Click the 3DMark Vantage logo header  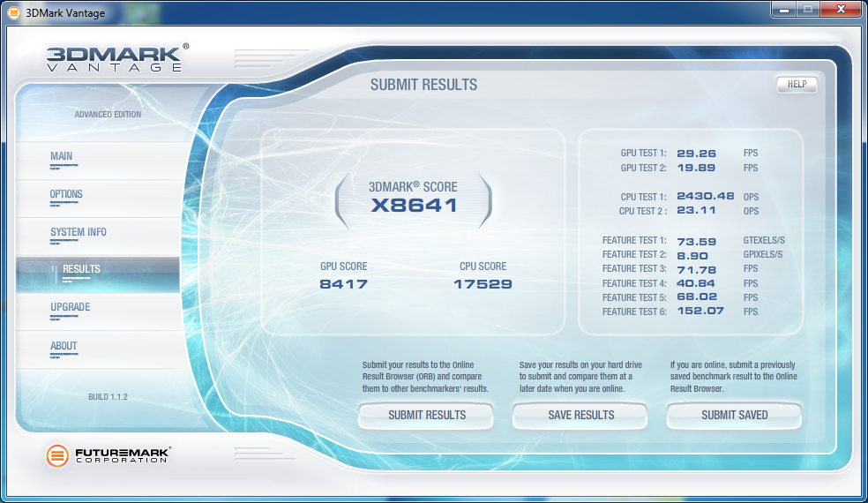coord(116,57)
